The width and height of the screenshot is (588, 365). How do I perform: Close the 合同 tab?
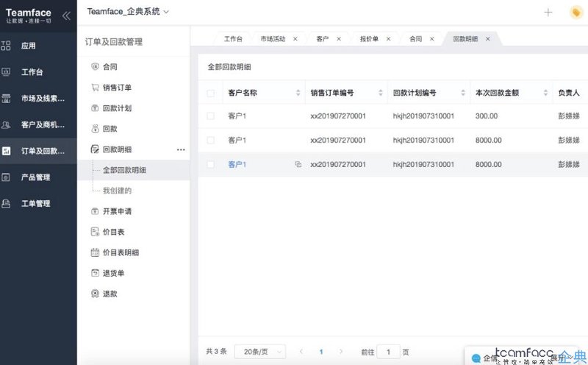(431, 39)
